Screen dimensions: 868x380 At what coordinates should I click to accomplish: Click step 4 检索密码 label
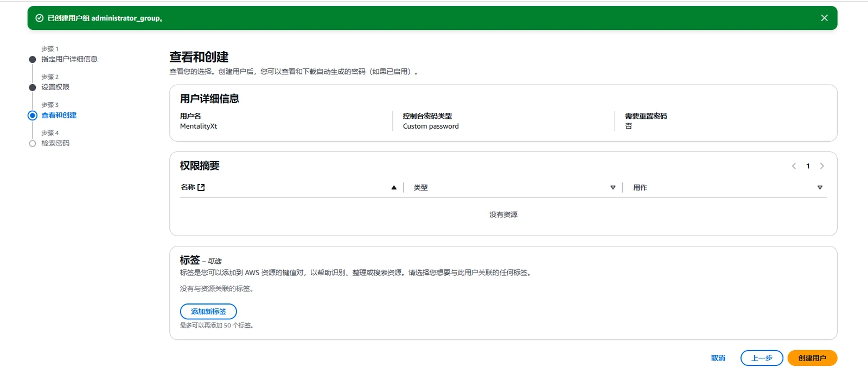coord(55,143)
